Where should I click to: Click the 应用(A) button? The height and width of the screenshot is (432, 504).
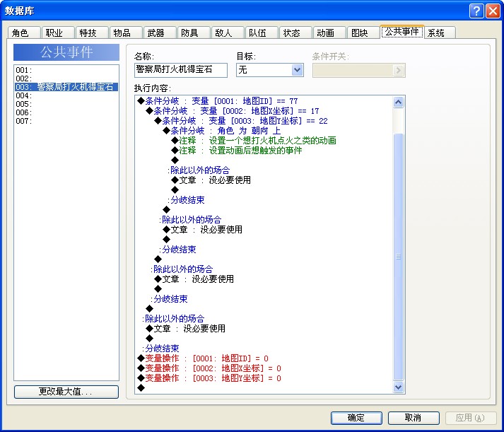point(470,418)
